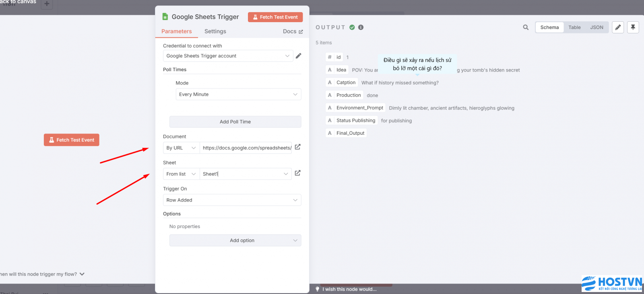Image resolution: width=644 pixels, height=294 pixels.
Task: Switch to the Settings tab
Action: click(215, 31)
